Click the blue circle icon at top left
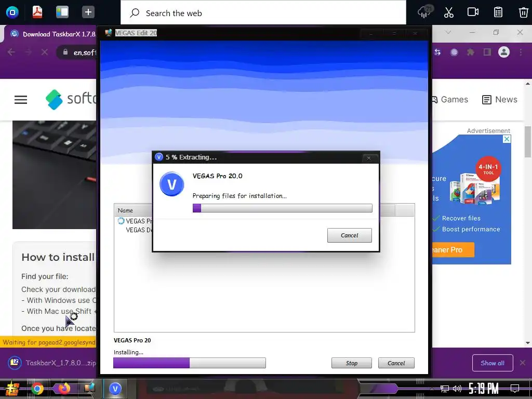 [x=12, y=12]
